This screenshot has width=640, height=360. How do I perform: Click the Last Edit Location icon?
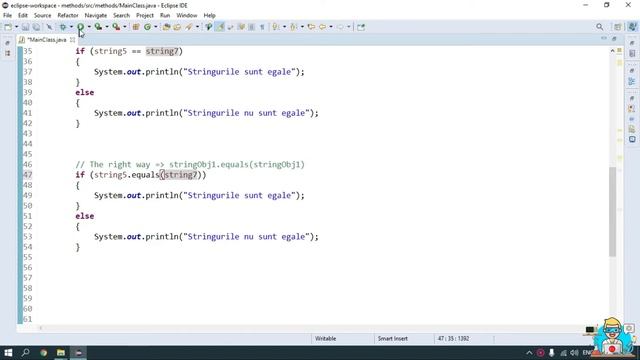tap(311, 27)
